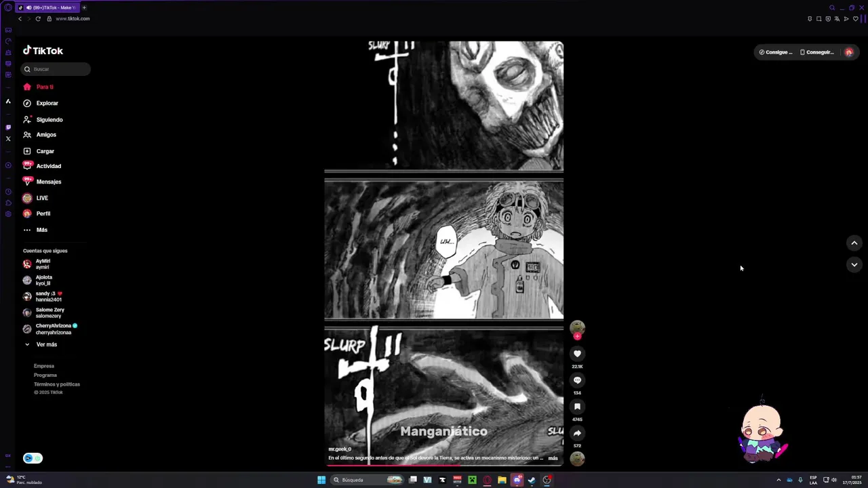The height and width of the screenshot is (488, 868).
Task: Open the Mensajes inbox
Action: (x=42, y=182)
